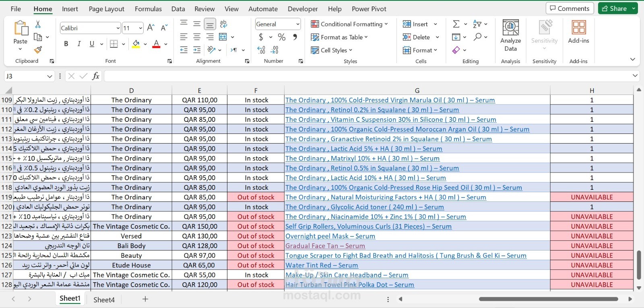
Task: Switch to the Page Layout tab
Action: [x=106, y=9]
